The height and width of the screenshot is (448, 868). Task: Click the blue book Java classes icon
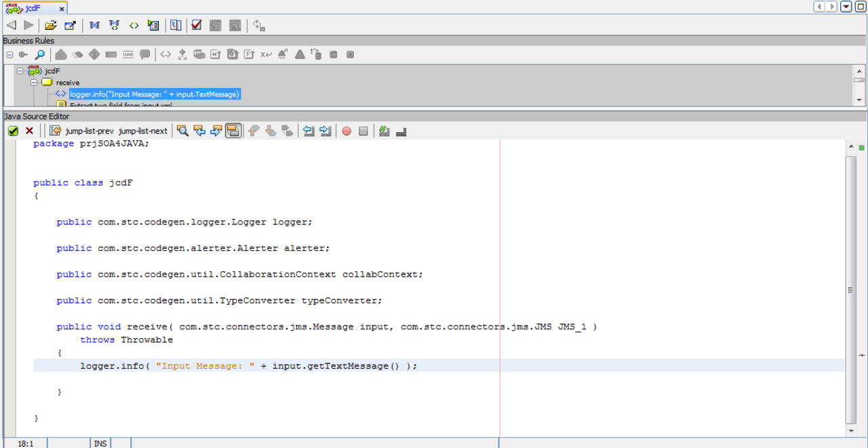(176, 25)
